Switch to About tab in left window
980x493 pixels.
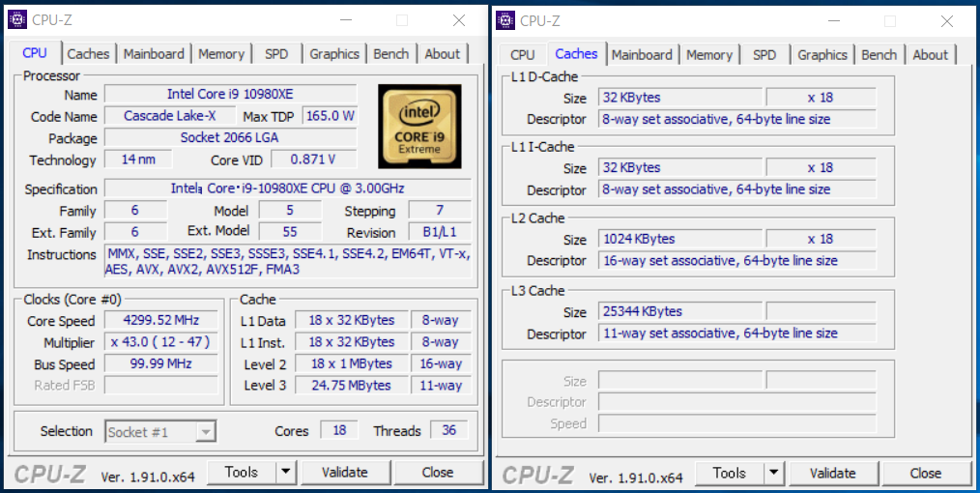[443, 54]
